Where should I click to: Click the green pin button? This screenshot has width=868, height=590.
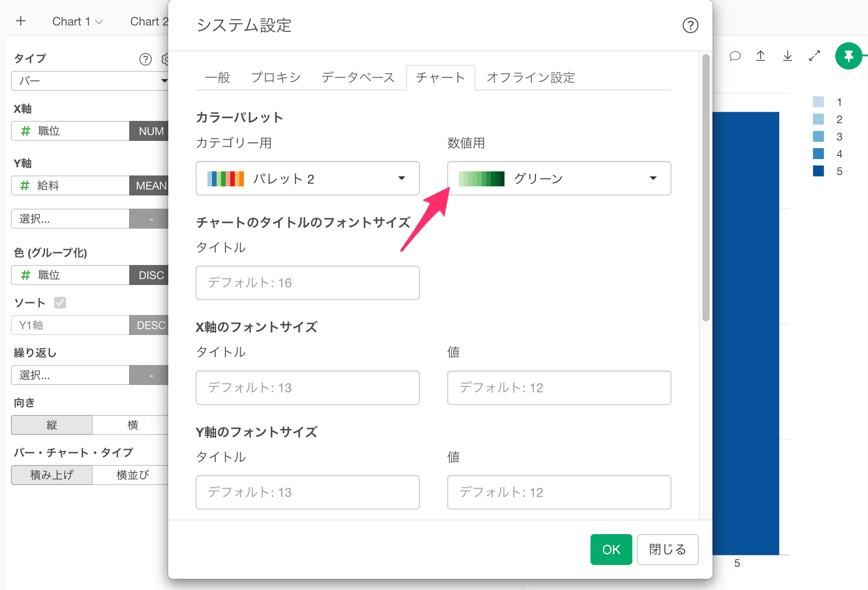point(848,56)
